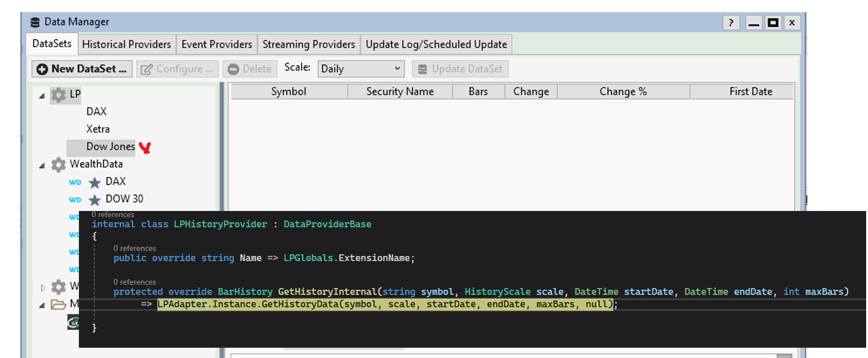Click the star icon beside DAX
This screenshot has width=868, height=358.
tap(95, 183)
